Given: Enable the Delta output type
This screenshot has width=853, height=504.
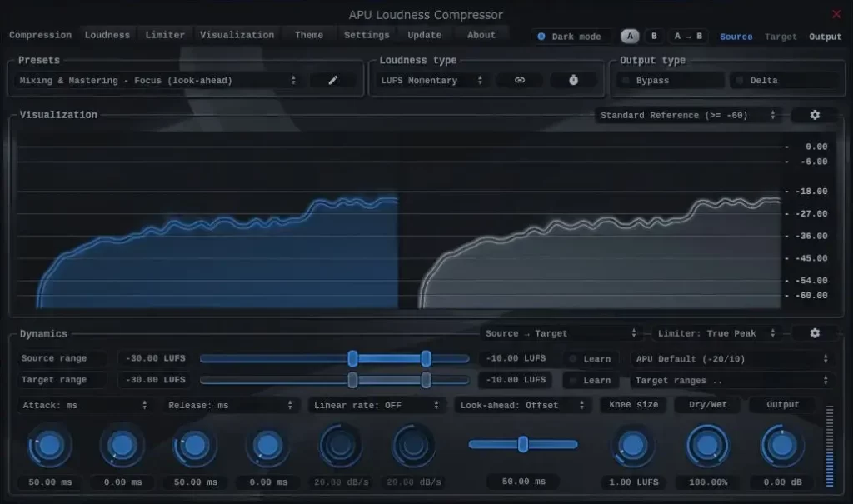Looking at the screenshot, I should coord(784,80).
